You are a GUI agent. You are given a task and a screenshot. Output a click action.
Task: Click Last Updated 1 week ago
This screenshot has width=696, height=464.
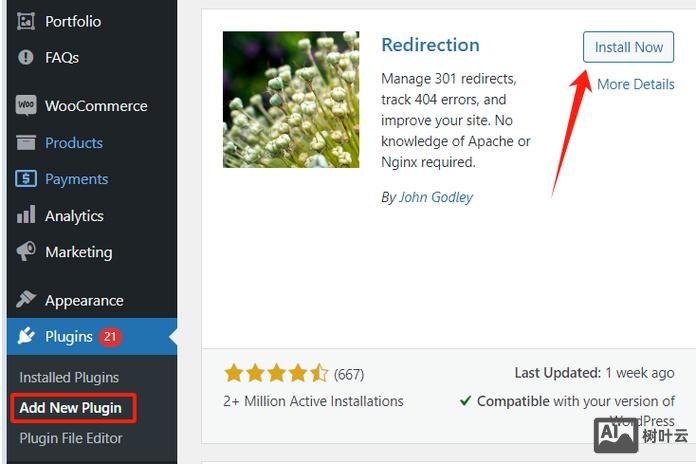(x=594, y=373)
